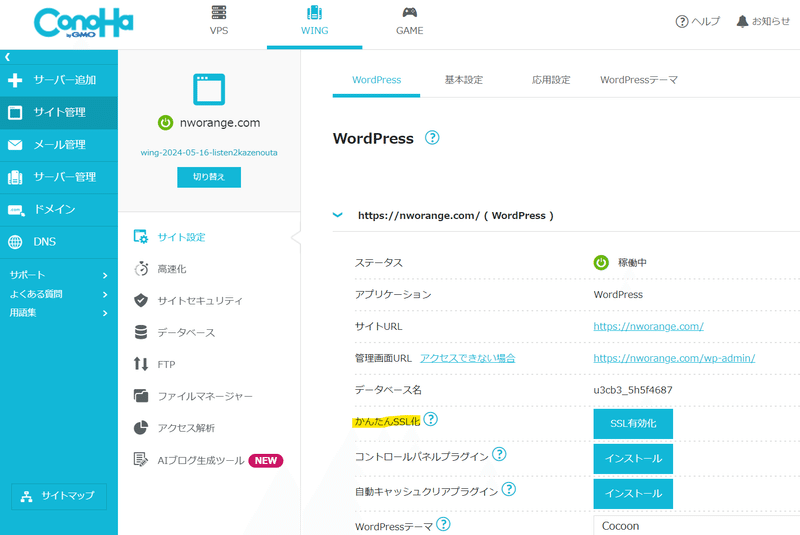800x535 pixels.
Task: Click help icon beside 自動キャッシュクリアプラグイン
Action: point(509,489)
